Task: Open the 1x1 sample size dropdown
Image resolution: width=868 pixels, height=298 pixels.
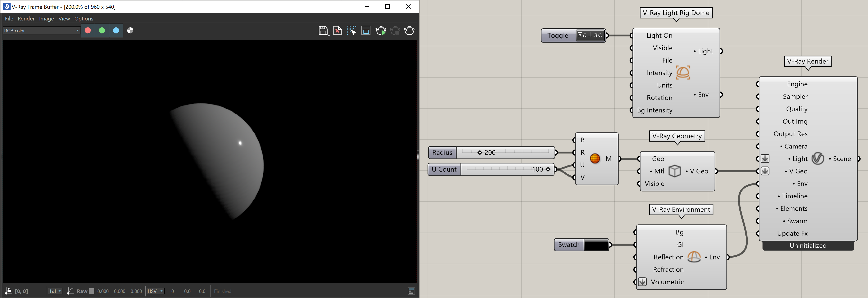Action: pos(55,291)
